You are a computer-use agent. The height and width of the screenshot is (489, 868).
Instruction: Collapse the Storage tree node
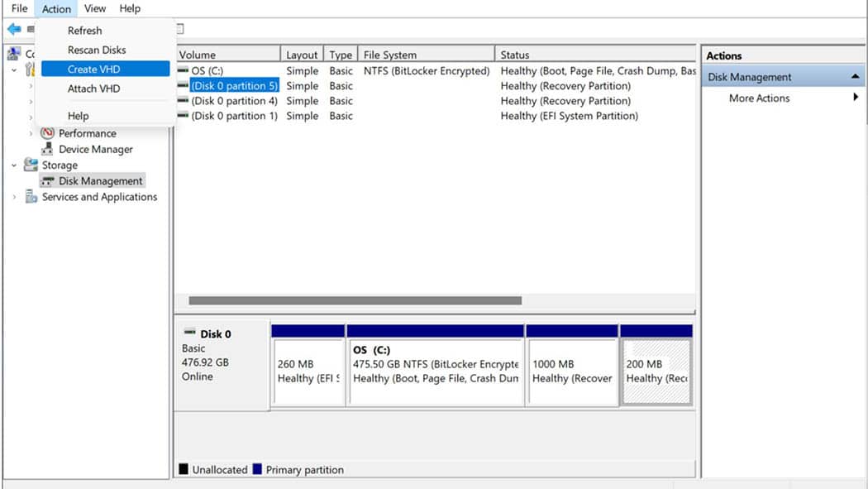click(14, 165)
